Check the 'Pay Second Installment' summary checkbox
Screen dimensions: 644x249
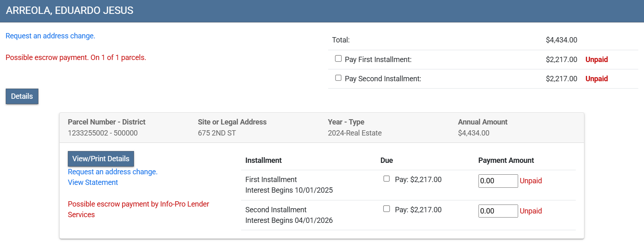click(x=338, y=78)
